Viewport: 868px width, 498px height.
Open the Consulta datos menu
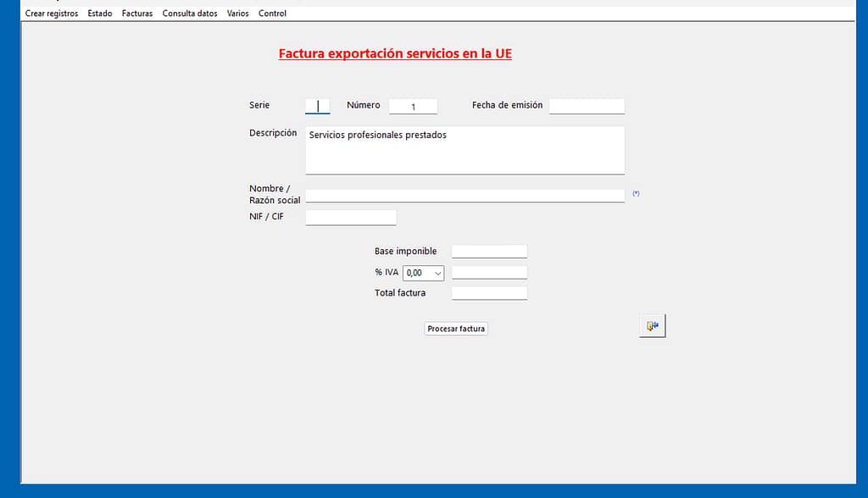pyautogui.click(x=190, y=14)
